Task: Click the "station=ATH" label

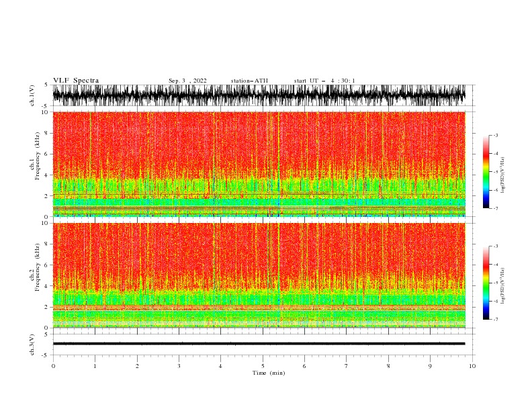Action: (249, 81)
